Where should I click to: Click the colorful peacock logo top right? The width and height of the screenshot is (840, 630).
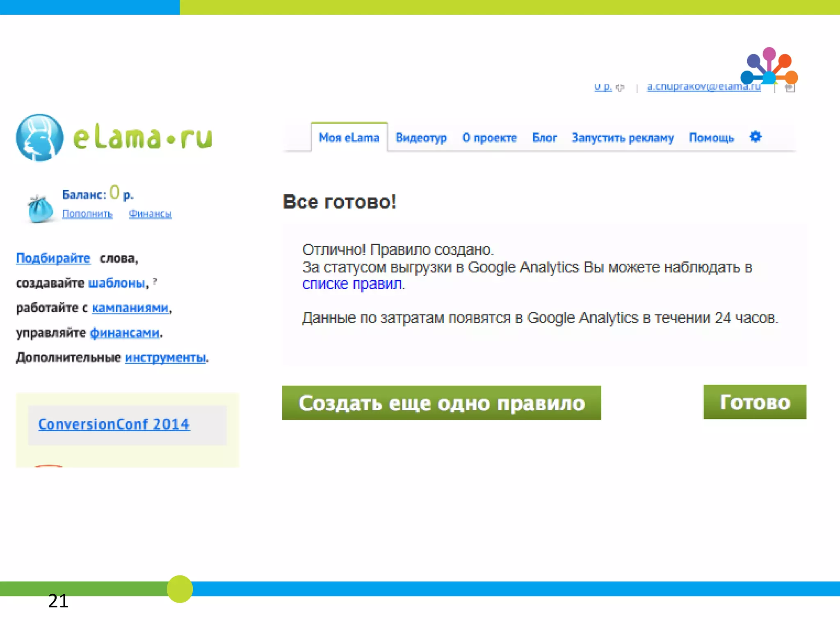coord(769,66)
